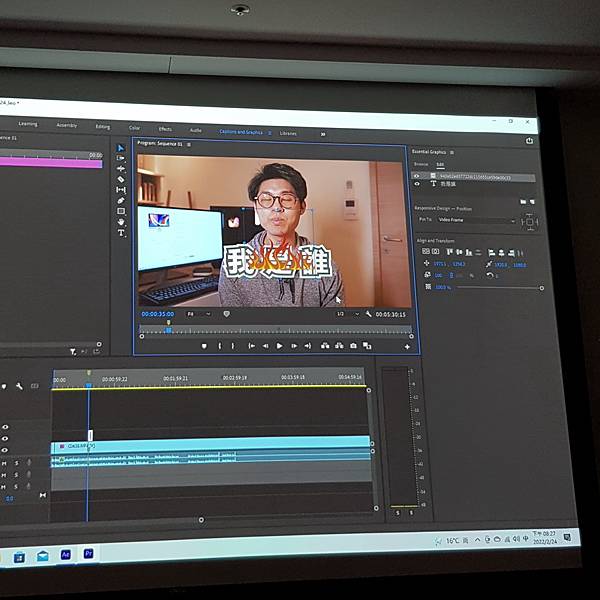Click the 00:00:35:00 timecode field
The width and height of the screenshot is (600, 600).
(x=158, y=314)
